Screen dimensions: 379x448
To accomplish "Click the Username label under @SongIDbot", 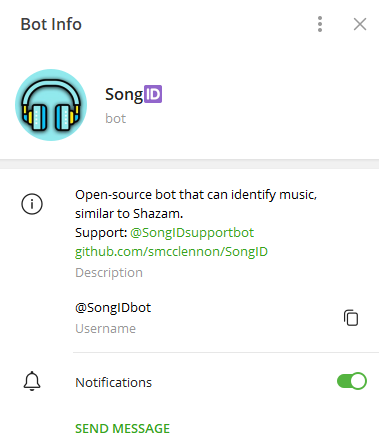I will 105,329.
